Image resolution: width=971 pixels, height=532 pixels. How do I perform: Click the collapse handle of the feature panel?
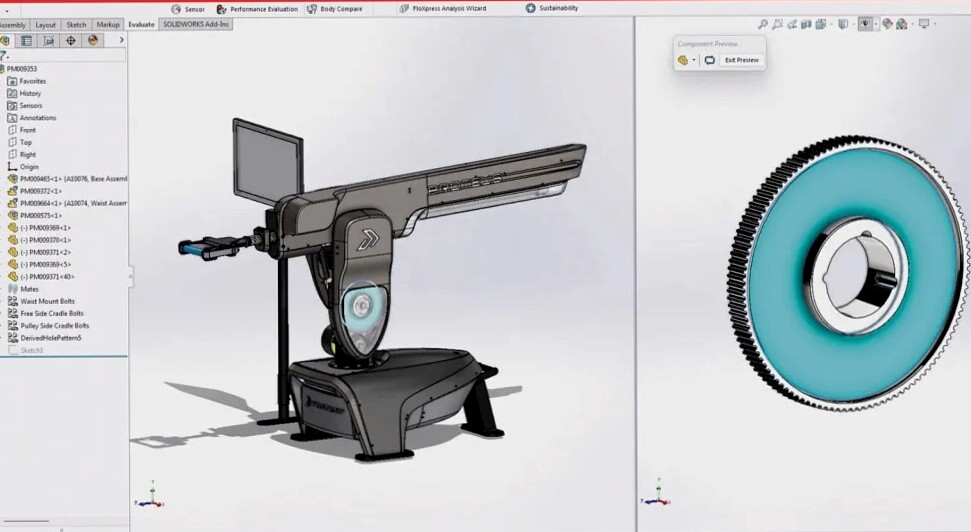130,276
